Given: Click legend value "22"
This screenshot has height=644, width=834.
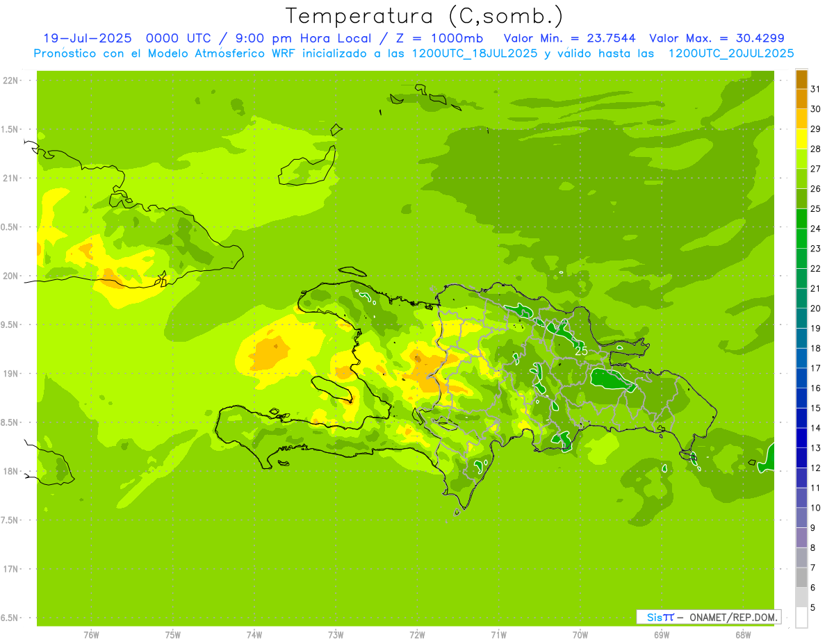Looking at the screenshot, I should click(816, 268).
